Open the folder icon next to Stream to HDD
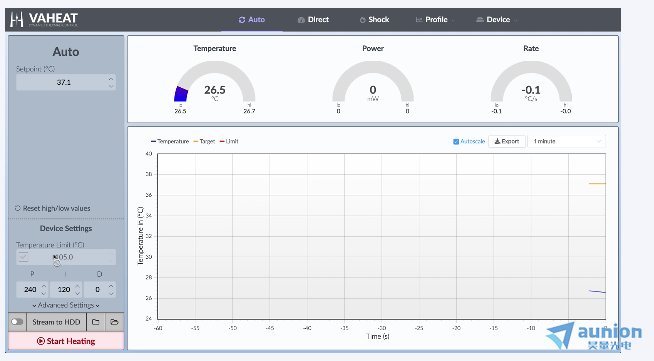The width and height of the screenshot is (654, 361). [96, 322]
